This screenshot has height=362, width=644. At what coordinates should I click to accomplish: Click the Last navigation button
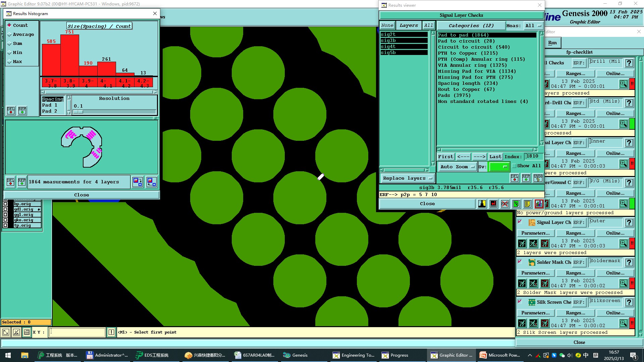pyautogui.click(x=495, y=157)
